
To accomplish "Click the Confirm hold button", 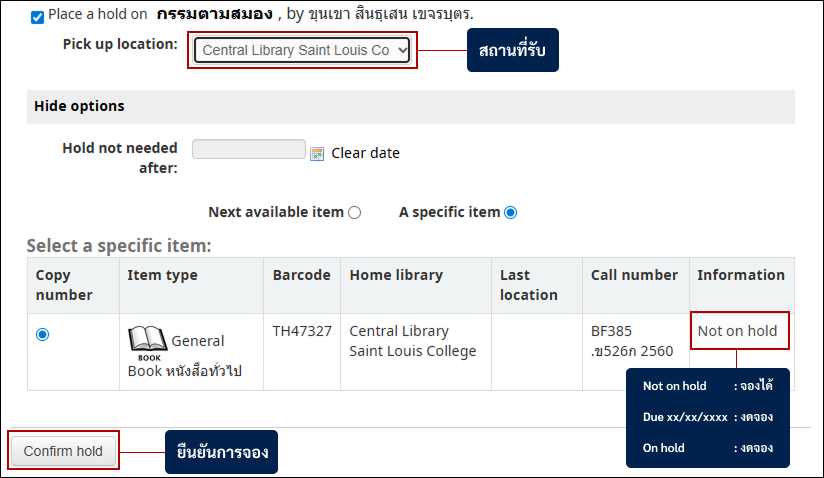I will [63, 451].
